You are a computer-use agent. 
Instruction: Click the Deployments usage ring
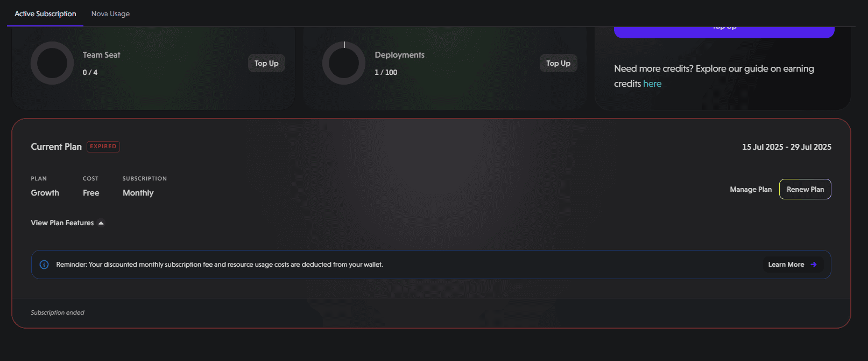[344, 63]
